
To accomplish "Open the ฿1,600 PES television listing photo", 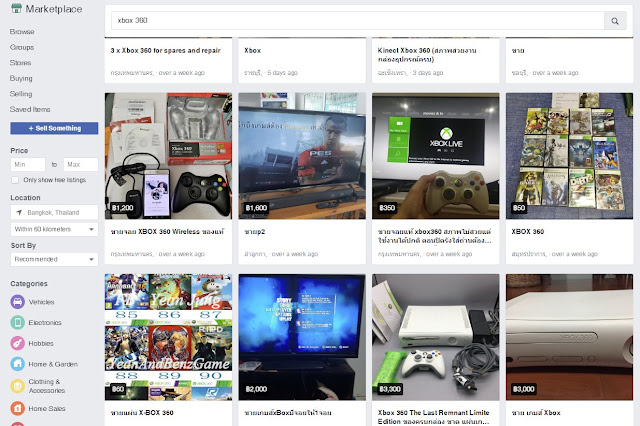I will [302, 156].
